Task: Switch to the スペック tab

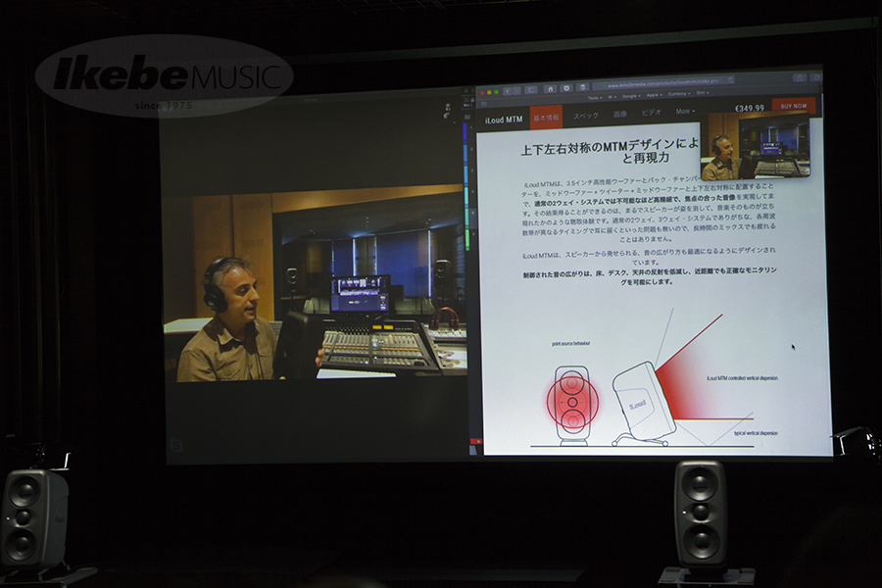Action: pyautogui.click(x=585, y=116)
